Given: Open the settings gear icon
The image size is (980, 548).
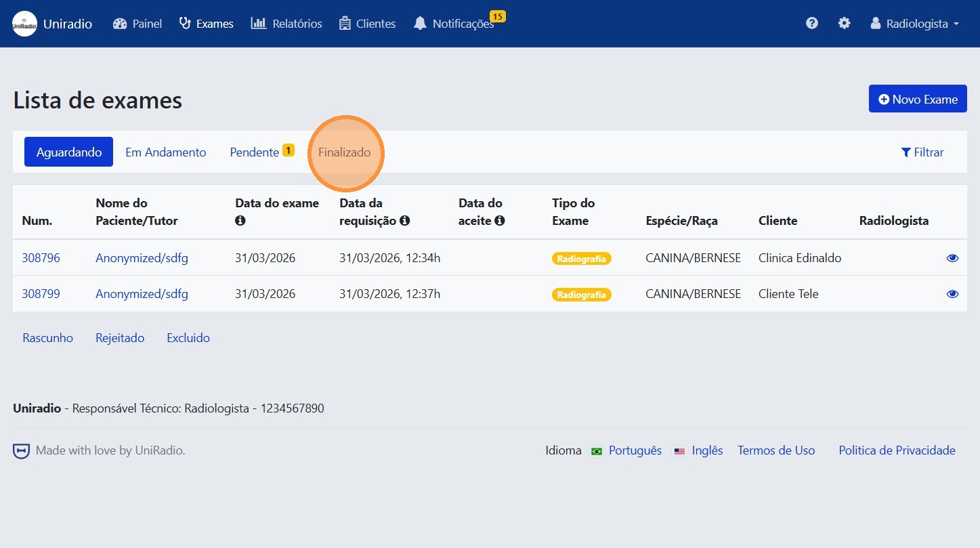Looking at the screenshot, I should click(x=844, y=22).
